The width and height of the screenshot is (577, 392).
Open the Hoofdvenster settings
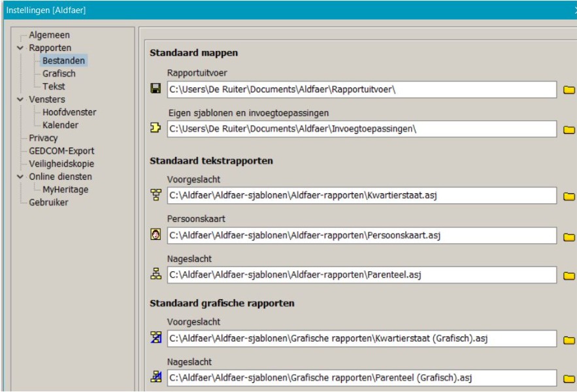[x=69, y=112]
